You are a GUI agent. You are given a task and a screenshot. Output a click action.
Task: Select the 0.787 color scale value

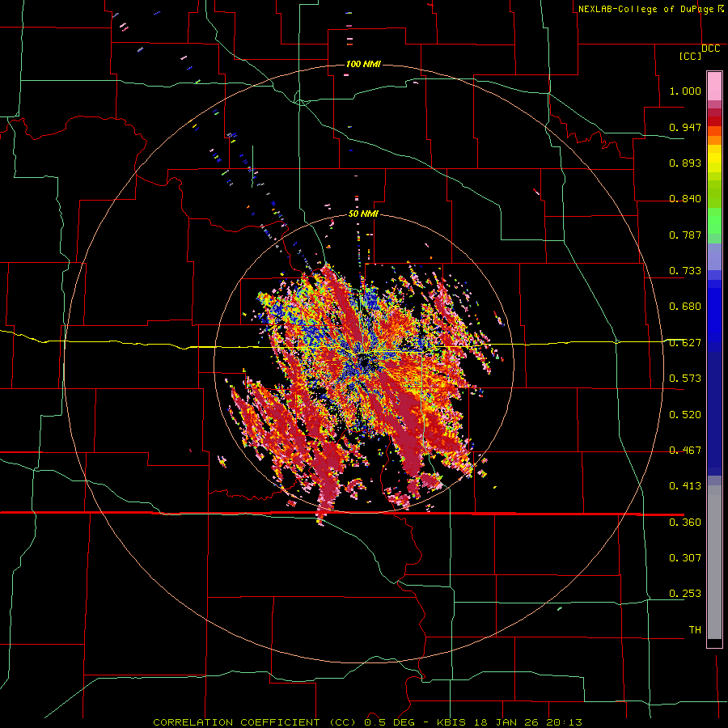(685, 235)
